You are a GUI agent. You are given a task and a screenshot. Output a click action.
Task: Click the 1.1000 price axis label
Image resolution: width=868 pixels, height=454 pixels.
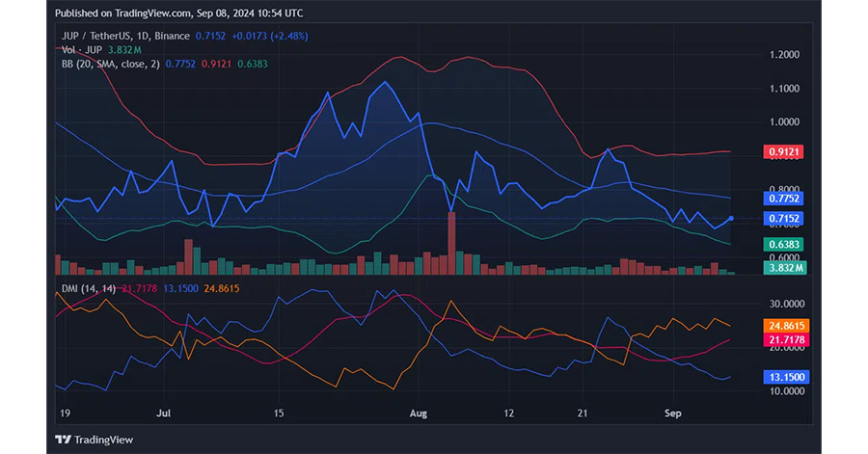784,89
